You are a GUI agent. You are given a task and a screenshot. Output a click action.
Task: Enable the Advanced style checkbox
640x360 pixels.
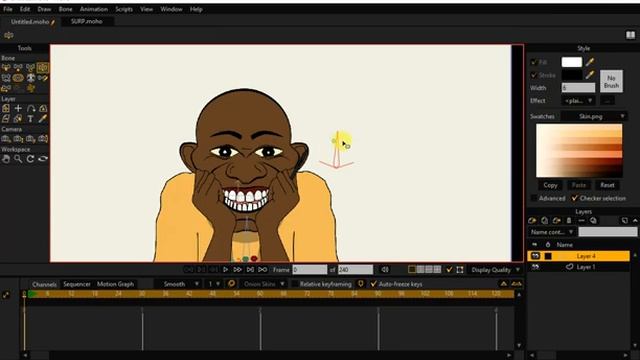pos(534,198)
